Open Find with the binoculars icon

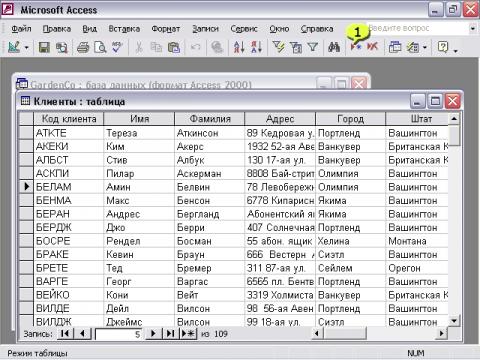pyautogui.click(x=334, y=47)
